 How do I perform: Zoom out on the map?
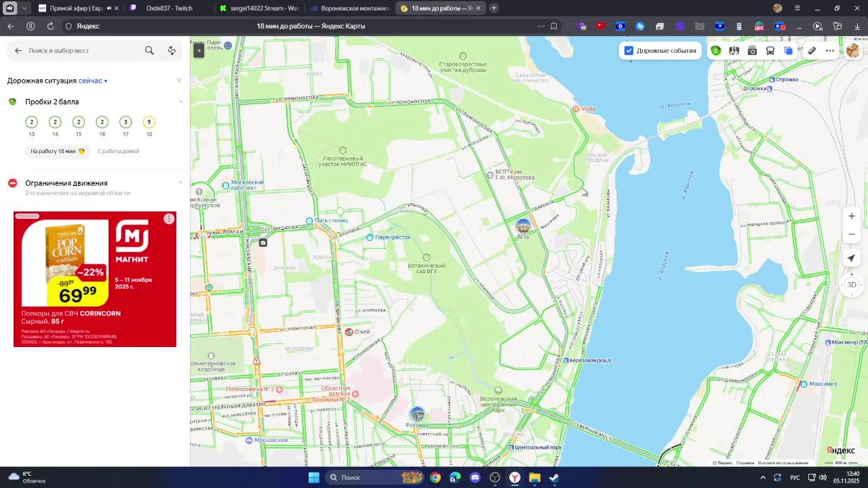click(x=852, y=235)
